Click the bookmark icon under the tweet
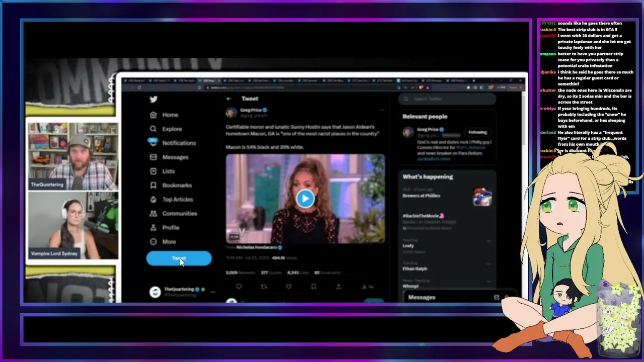Screen dimensions: 644x362 [x=313, y=287]
